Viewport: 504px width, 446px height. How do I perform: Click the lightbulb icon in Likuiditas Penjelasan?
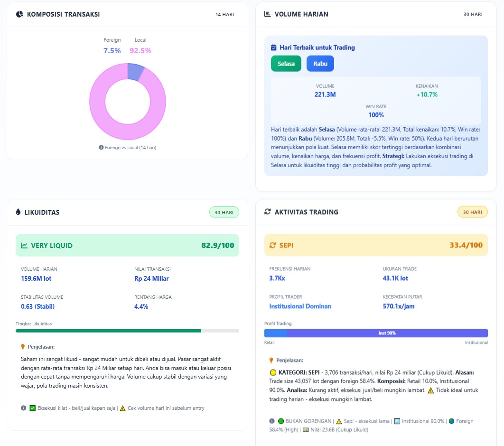point(23,347)
